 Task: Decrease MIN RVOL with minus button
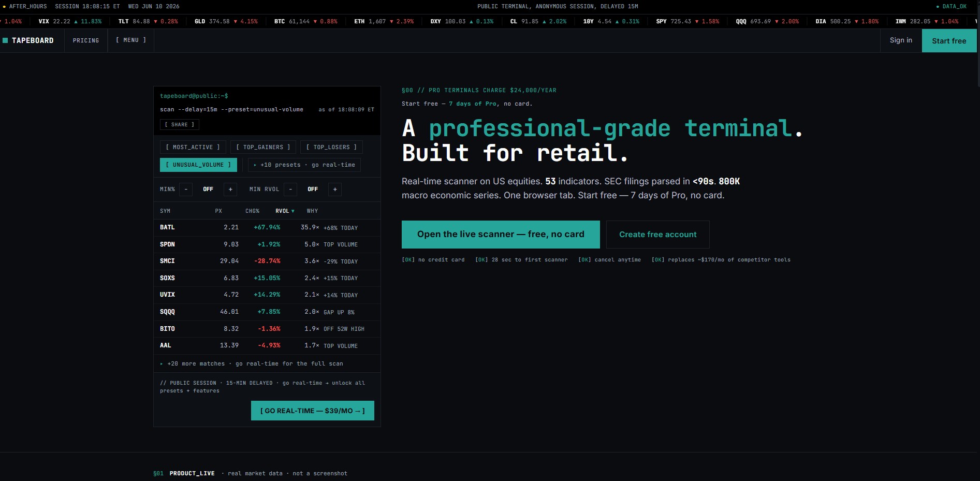290,190
